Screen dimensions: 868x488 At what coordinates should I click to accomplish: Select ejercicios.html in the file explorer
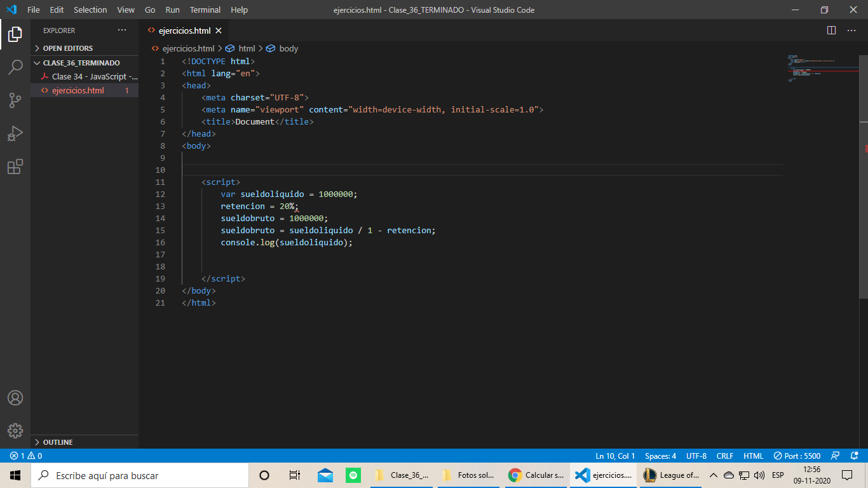[x=85, y=90]
